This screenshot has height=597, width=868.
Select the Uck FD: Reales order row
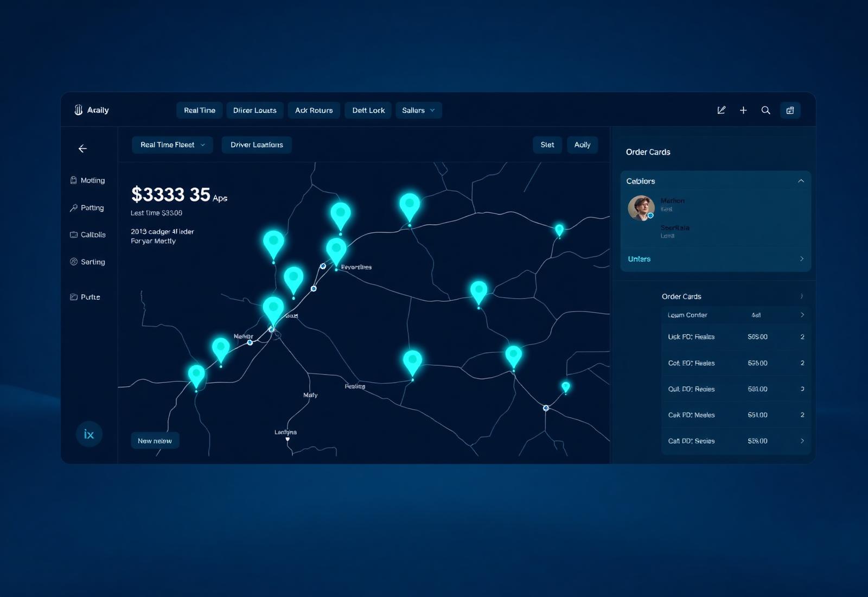tap(736, 337)
